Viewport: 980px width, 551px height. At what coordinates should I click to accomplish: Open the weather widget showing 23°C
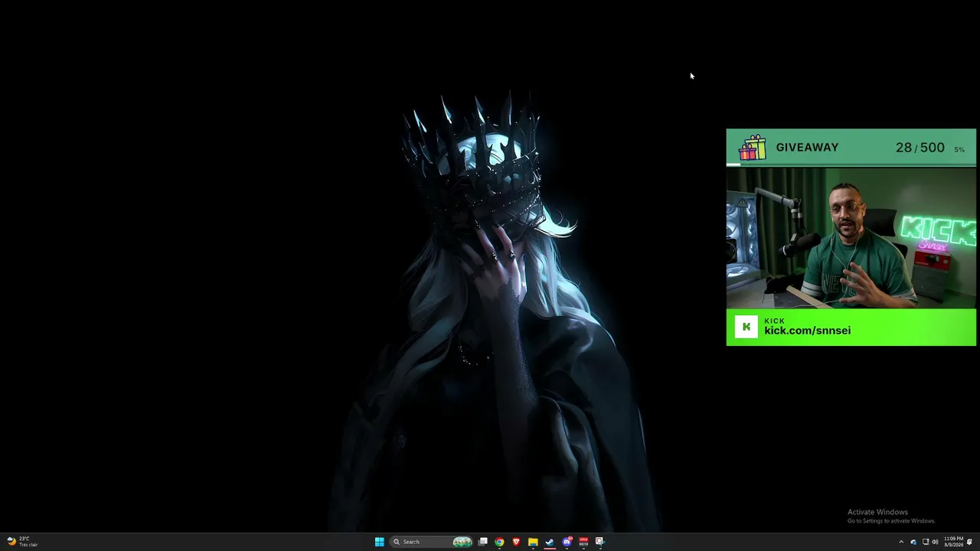pos(22,542)
